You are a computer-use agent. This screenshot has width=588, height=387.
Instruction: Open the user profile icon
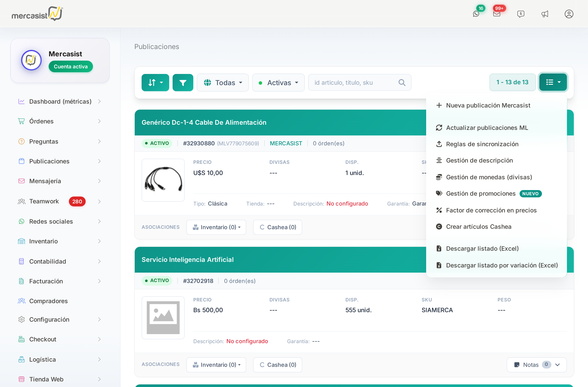pyautogui.click(x=569, y=14)
